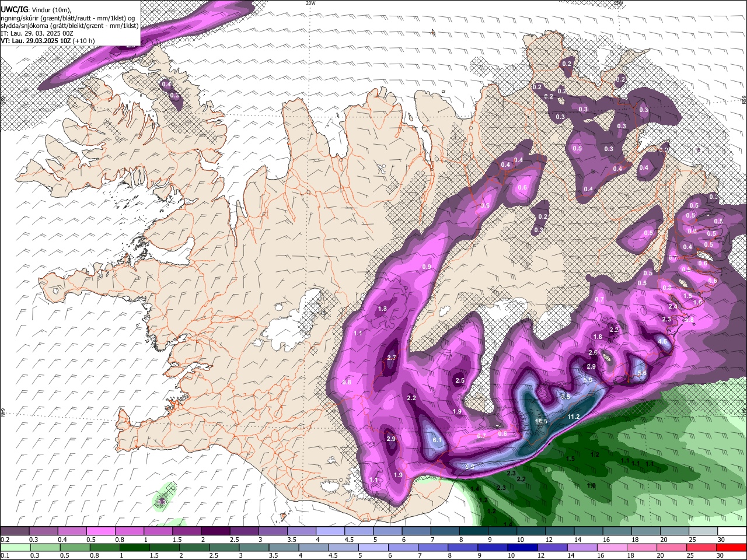Click the snow scale 30 white swatch

click(732, 531)
